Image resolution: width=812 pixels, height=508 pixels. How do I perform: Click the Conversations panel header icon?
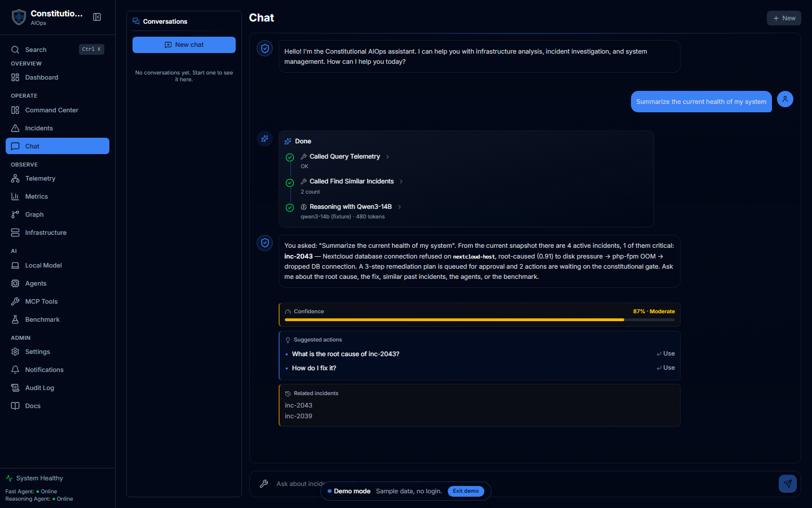pyautogui.click(x=136, y=21)
